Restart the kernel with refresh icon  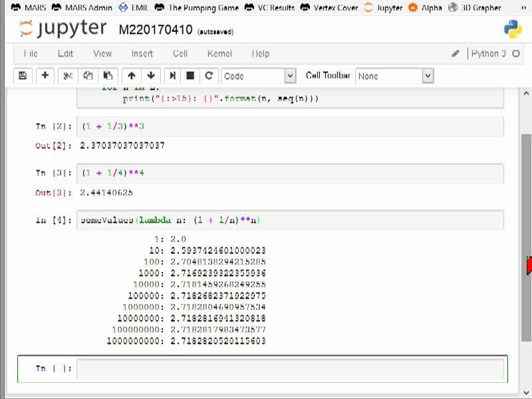[209, 76]
